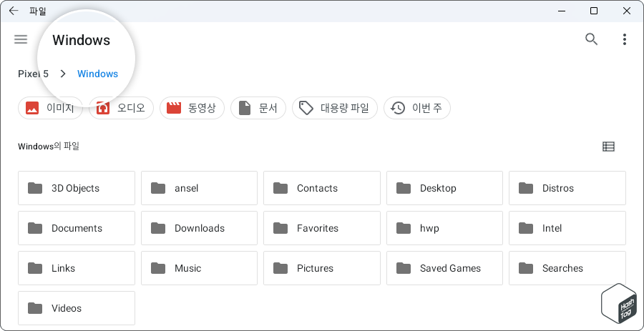Open the Intel folder
The width and height of the screenshot is (644, 331).
point(567,228)
